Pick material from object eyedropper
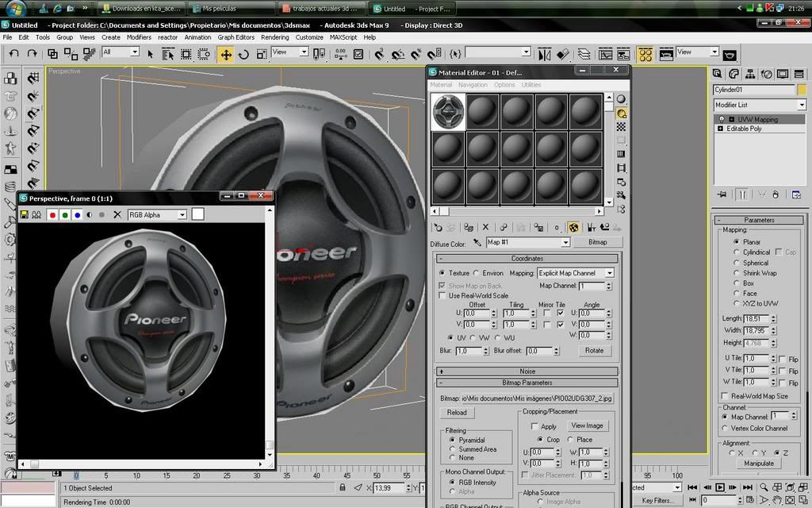 point(477,242)
